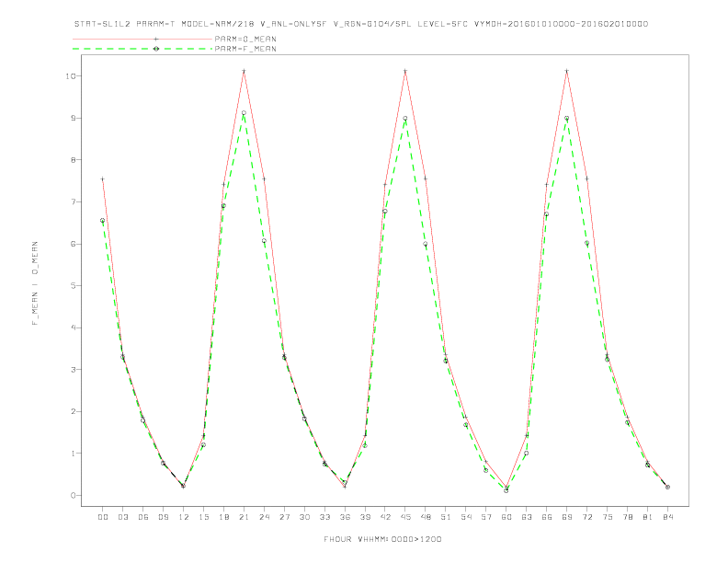Click the F_MEAN circle marker at hour 69
Viewport: 728px width, 563px height.
(567, 119)
